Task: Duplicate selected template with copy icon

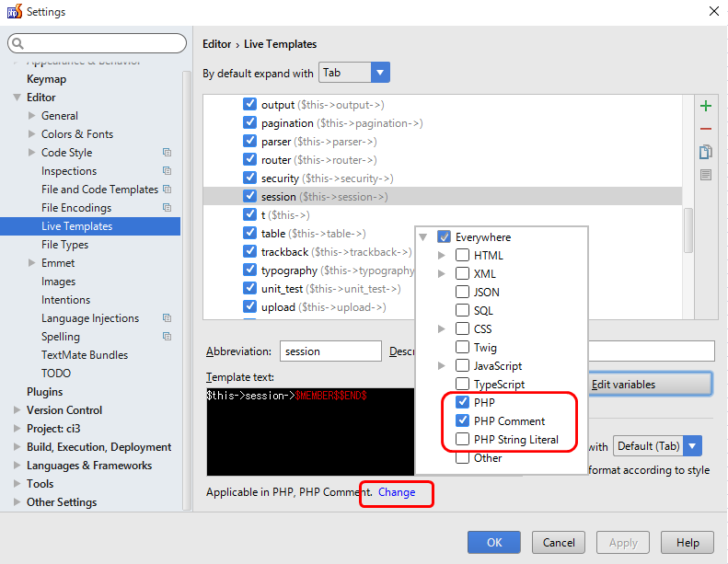Action: pos(706,152)
